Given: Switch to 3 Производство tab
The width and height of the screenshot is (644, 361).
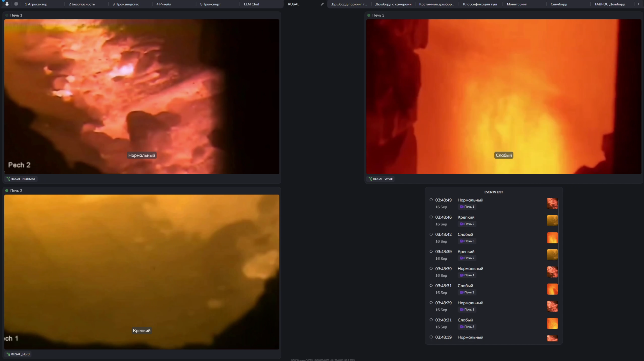Looking at the screenshot, I should tap(126, 4).
